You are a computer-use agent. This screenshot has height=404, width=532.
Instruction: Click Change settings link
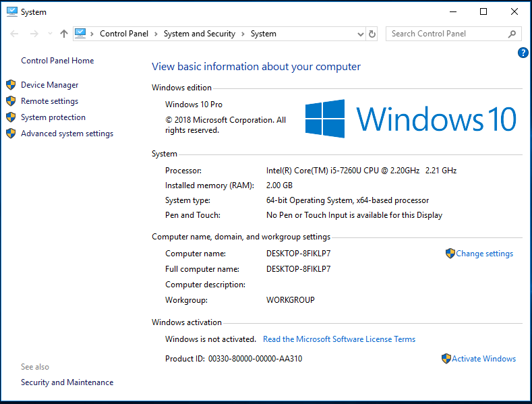tap(484, 254)
